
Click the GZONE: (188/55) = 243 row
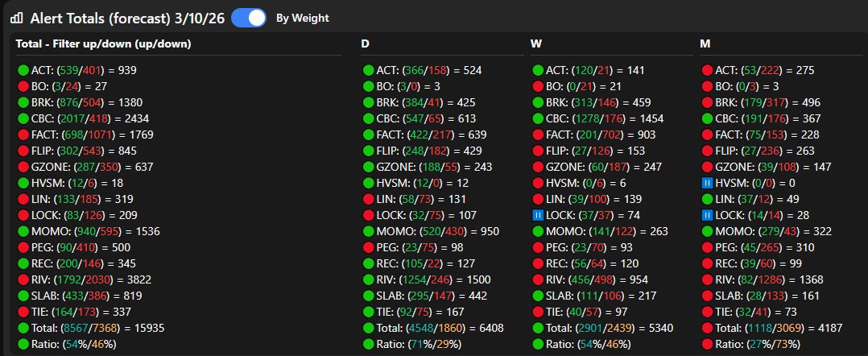click(x=428, y=167)
